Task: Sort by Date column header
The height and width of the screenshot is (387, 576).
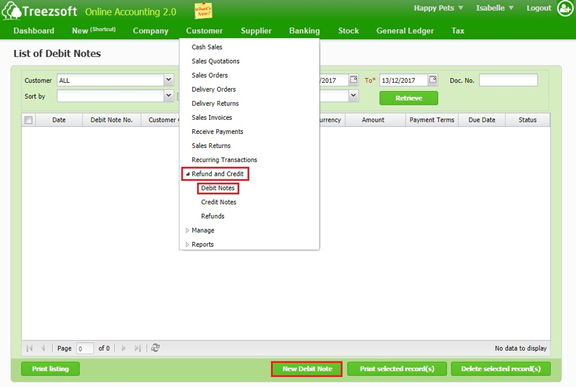Action: [x=59, y=120]
